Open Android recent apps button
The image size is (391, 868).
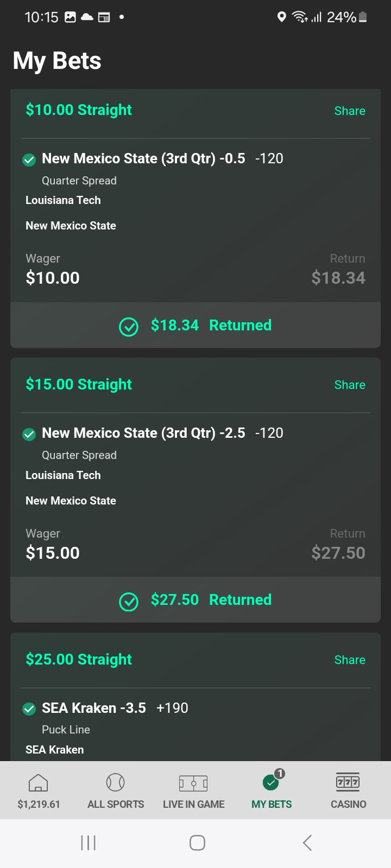click(x=88, y=843)
